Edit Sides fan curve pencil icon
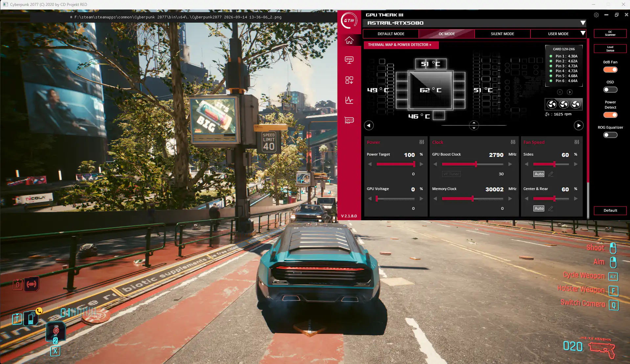The height and width of the screenshot is (364, 630). (551, 174)
